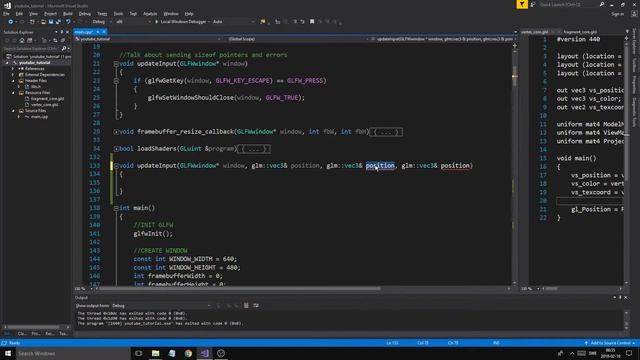Image resolution: width=640 pixels, height=360 pixels.
Task: Open the View menu
Action: [33, 13]
